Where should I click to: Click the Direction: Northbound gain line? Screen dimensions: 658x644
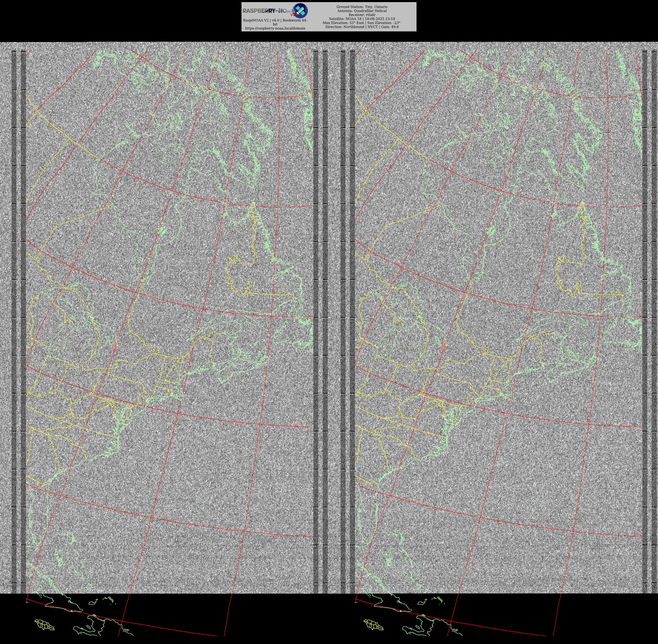[362, 27]
